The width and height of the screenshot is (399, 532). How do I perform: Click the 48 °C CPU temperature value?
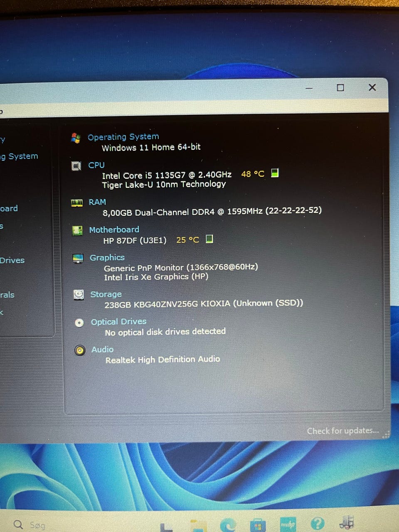tap(253, 174)
